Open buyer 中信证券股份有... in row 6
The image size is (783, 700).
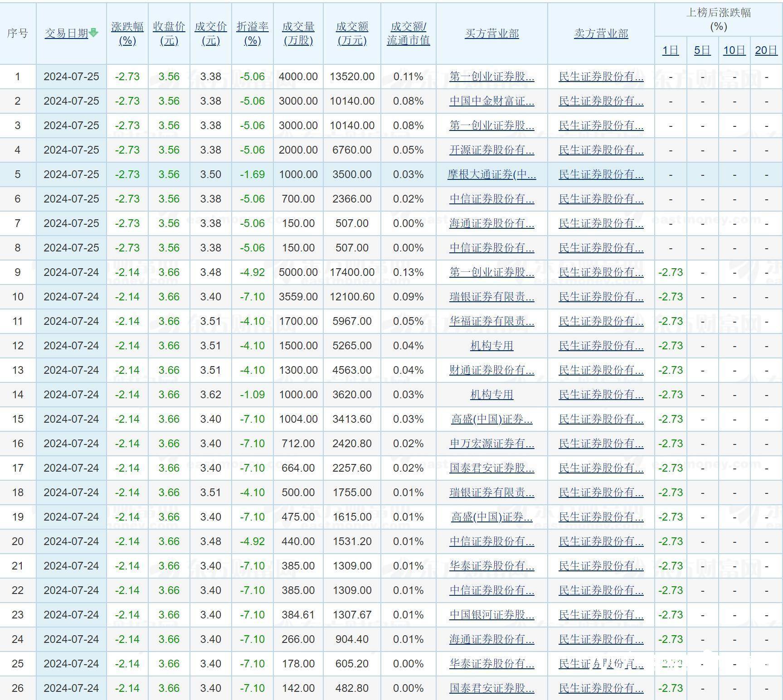pyautogui.click(x=492, y=199)
